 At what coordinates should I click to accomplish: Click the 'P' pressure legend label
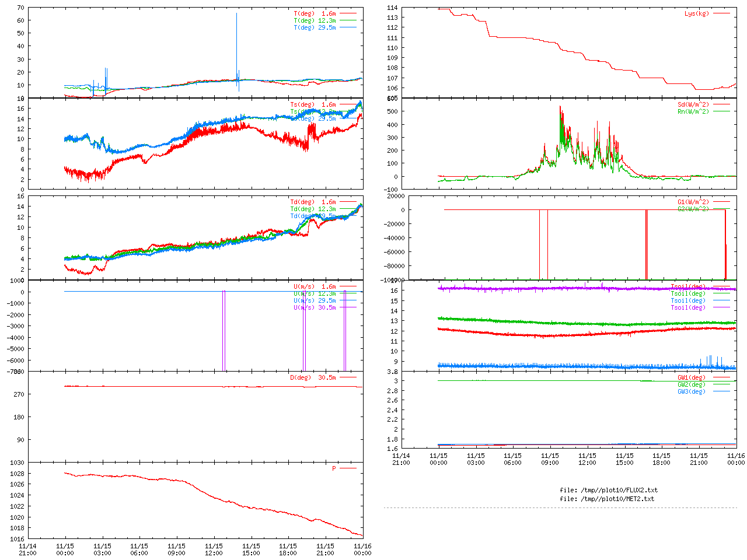334,468
